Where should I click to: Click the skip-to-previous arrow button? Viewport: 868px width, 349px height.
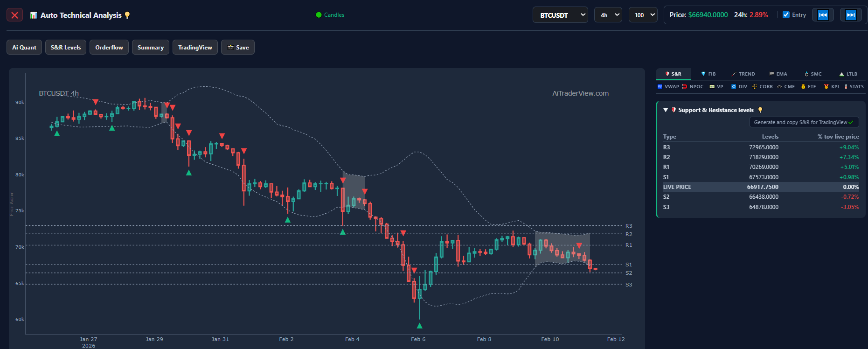[823, 15]
